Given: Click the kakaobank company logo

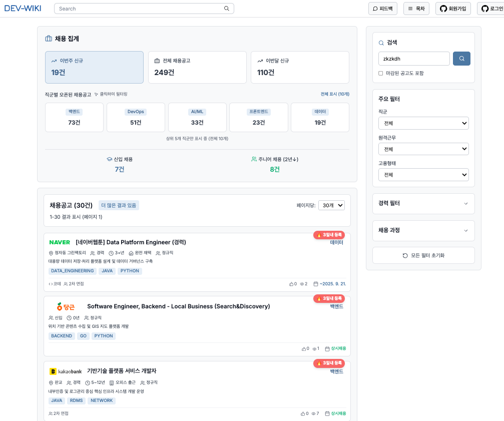Looking at the screenshot, I should [66, 371].
